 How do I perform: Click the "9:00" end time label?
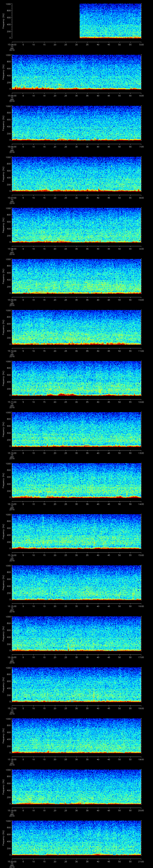tap(141, 249)
